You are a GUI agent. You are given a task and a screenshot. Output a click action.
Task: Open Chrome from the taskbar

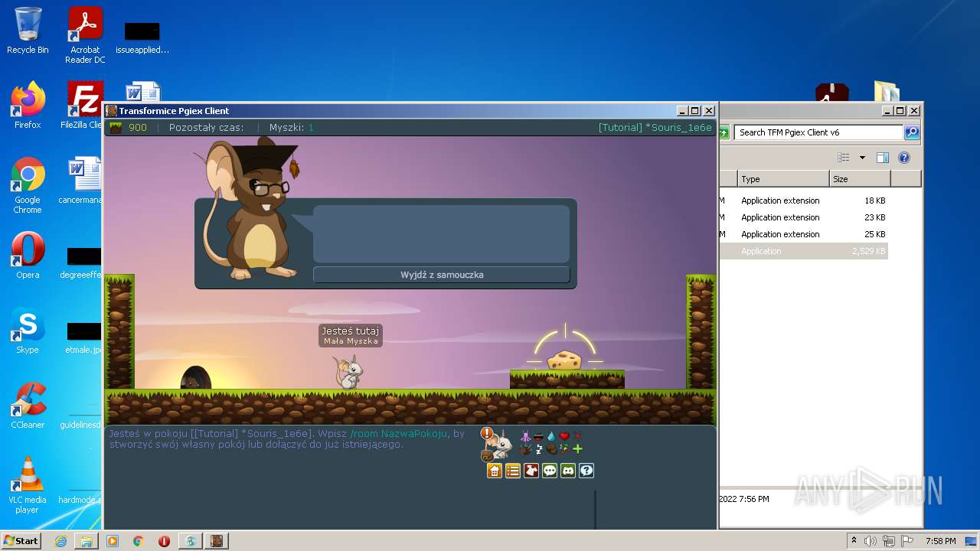coord(139,541)
